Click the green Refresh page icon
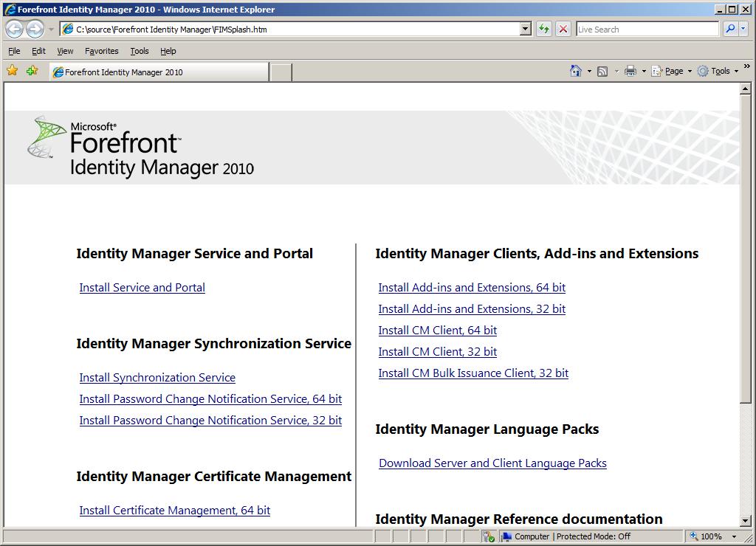The height and width of the screenshot is (546, 756). [x=544, y=29]
